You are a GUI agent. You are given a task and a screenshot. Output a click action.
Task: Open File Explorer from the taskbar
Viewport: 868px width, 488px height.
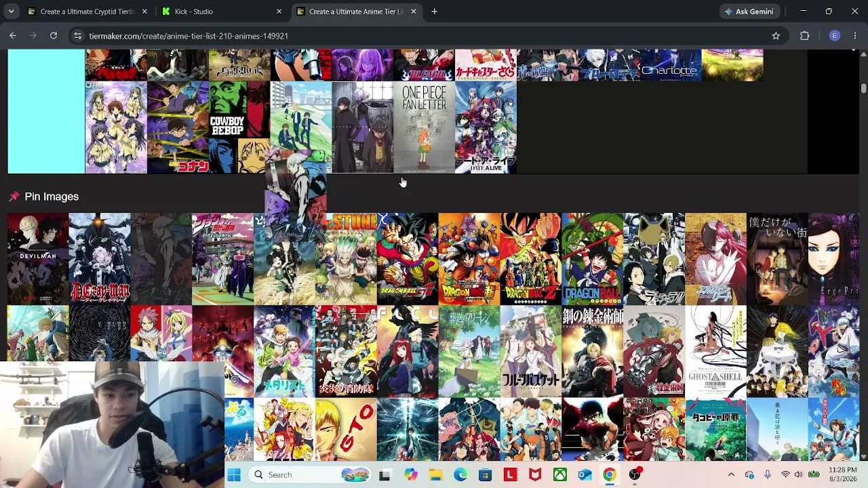coord(435,475)
